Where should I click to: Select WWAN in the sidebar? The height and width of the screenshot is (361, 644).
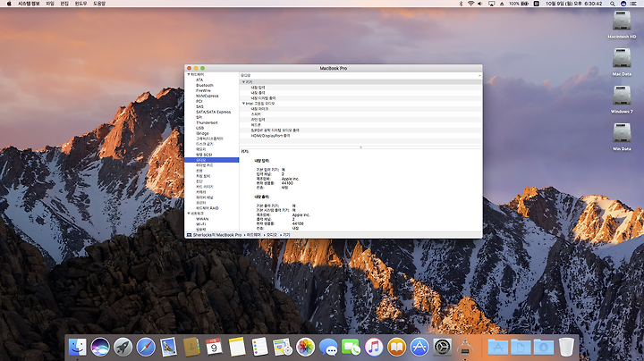[x=202, y=219]
